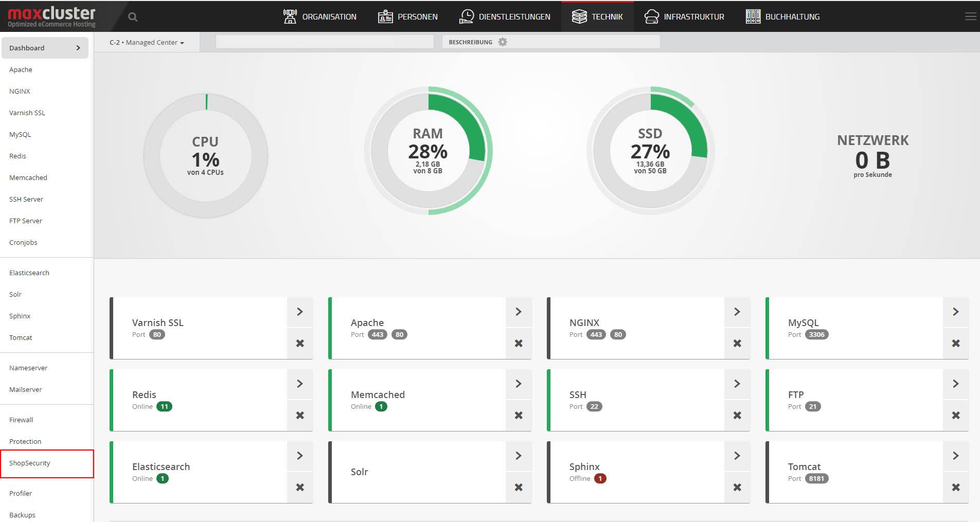Click the RAM usage gauge
The width and height of the screenshot is (980, 522).
[428, 151]
